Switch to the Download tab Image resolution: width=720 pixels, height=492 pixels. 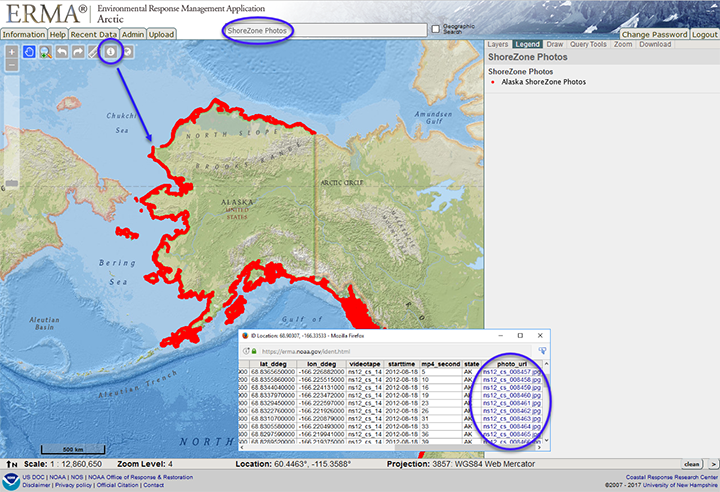[655, 45]
